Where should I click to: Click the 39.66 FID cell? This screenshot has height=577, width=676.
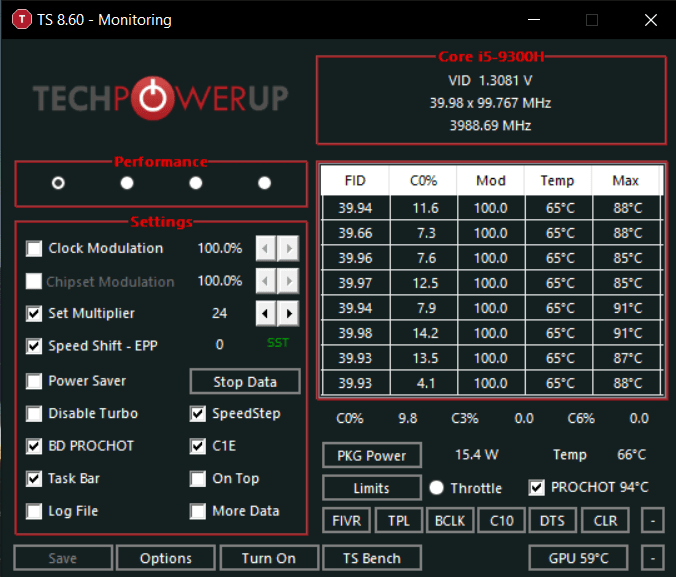356,233
